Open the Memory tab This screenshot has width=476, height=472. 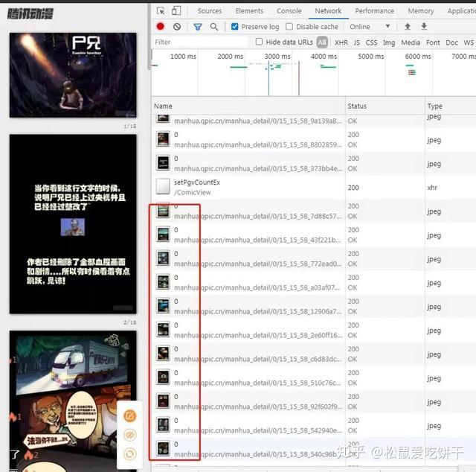[x=421, y=11]
